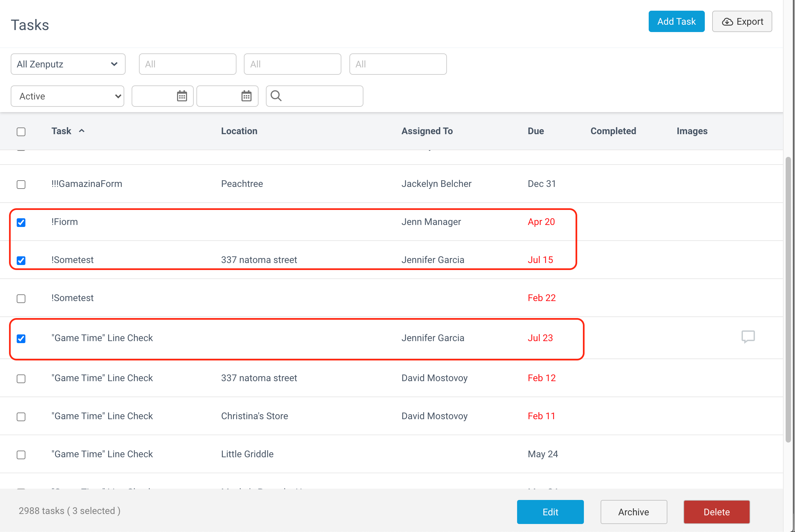795x532 pixels.
Task: Click the Export cloud download icon
Action: pos(728,22)
